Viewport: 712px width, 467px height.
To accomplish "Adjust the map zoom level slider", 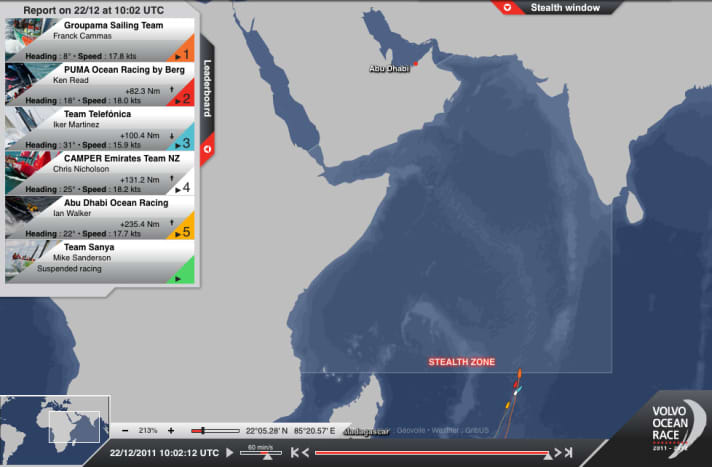I will coord(215,430).
